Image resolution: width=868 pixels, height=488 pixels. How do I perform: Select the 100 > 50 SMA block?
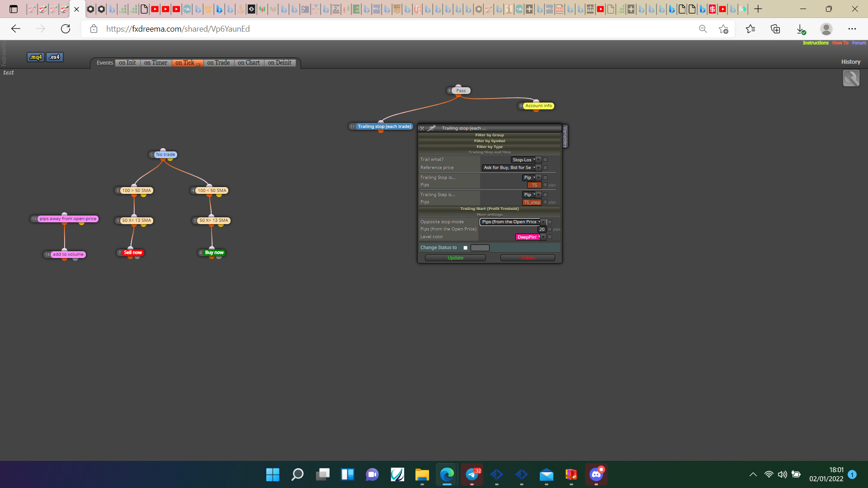[137, 191]
